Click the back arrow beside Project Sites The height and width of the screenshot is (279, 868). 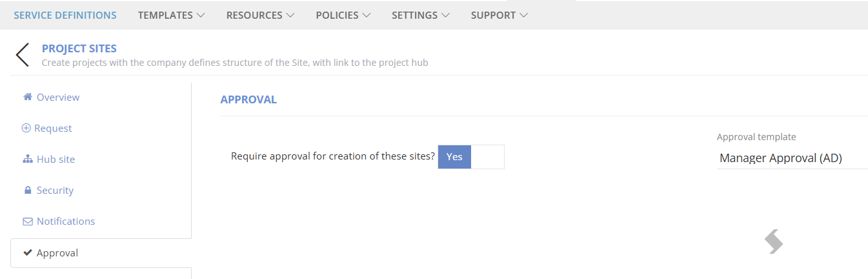pyautogui.click(x=23, y=55)
